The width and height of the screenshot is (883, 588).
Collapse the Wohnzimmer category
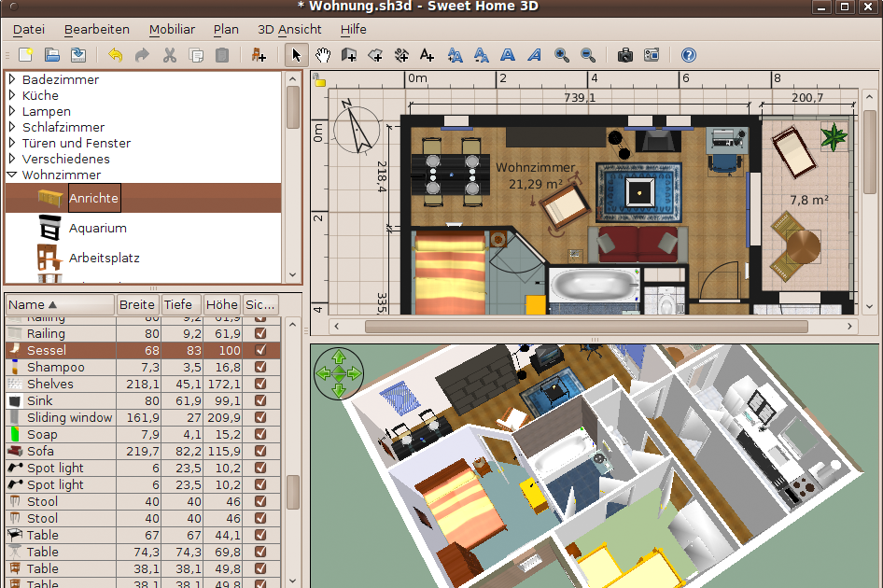[x=12, y=175]
